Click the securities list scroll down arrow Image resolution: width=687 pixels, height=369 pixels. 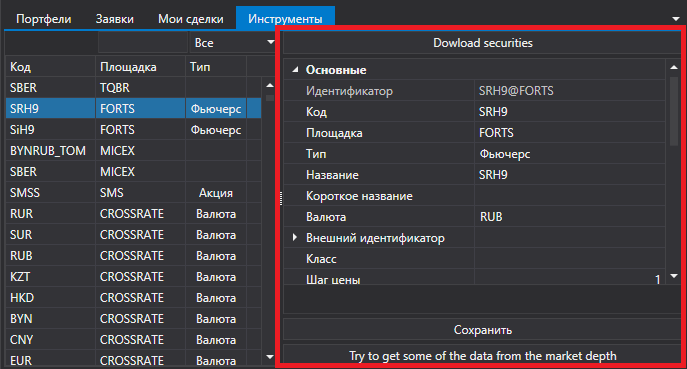269,357
